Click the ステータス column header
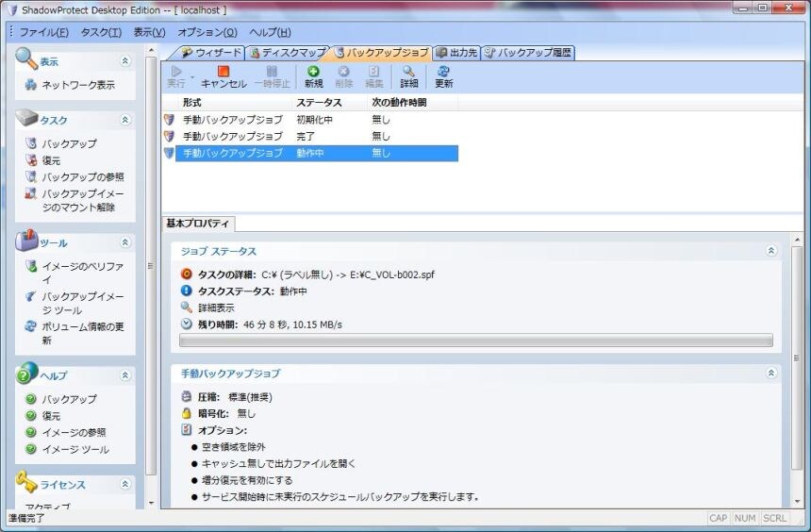 pyautogui.click(x=329, y=103)
